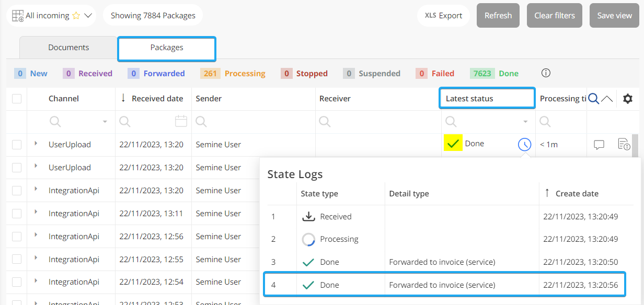Open calendar picker in Received date filter

tap(181, 122)
